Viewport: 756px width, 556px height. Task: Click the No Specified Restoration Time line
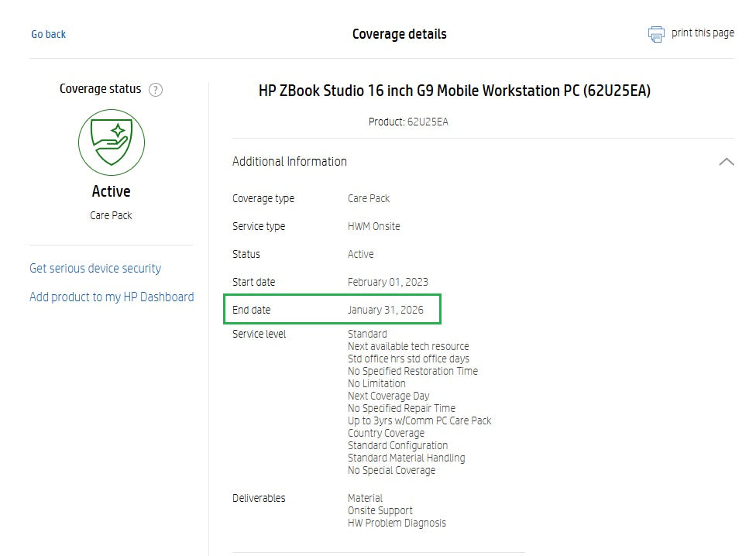coord(413,371)
